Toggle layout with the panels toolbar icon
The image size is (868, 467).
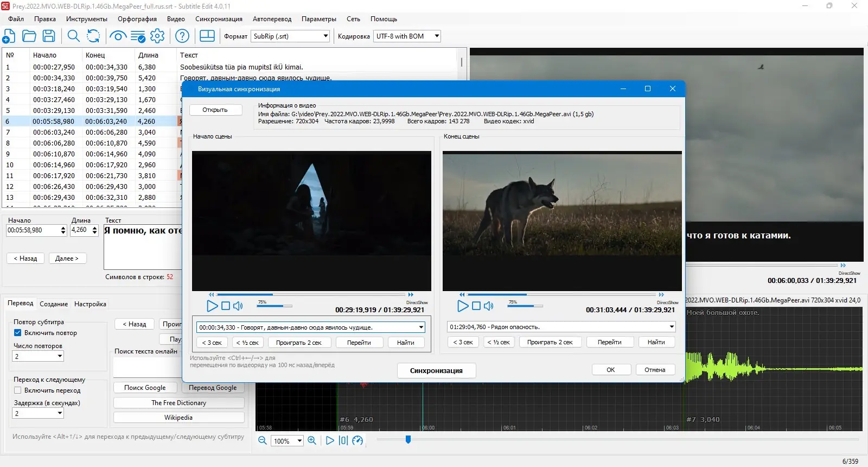point(207,36)
